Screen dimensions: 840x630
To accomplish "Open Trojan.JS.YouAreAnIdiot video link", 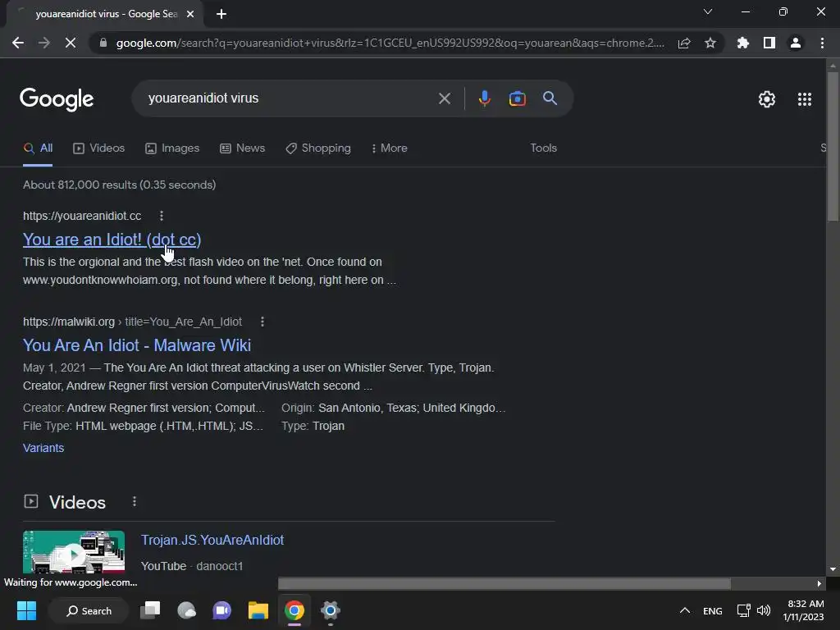I will pos(212,540).
